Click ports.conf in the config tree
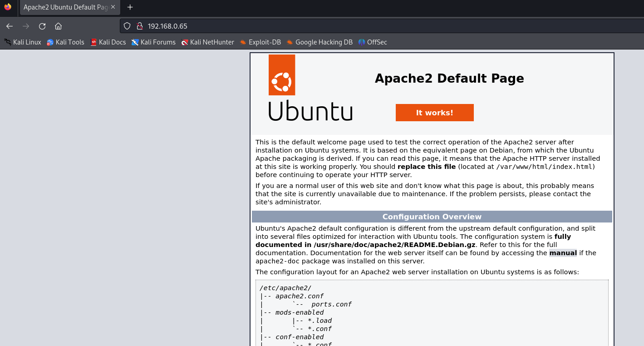The image size is (644, 346). pyautogui.click(x=332, y=304)
